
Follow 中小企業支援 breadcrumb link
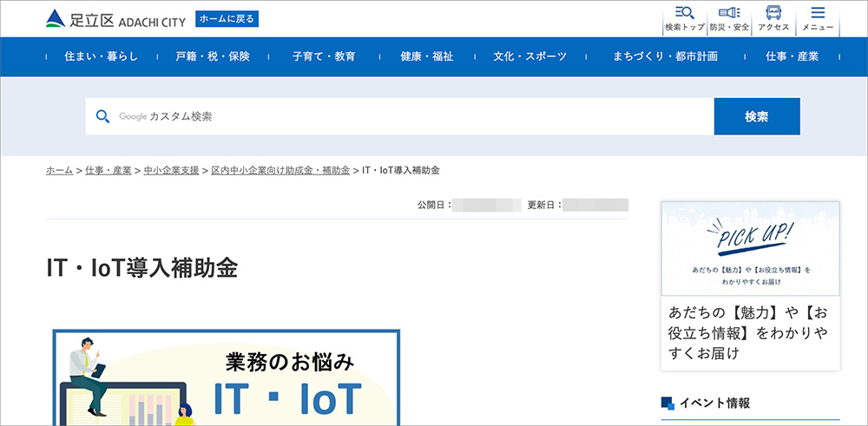tap(171, 170)
